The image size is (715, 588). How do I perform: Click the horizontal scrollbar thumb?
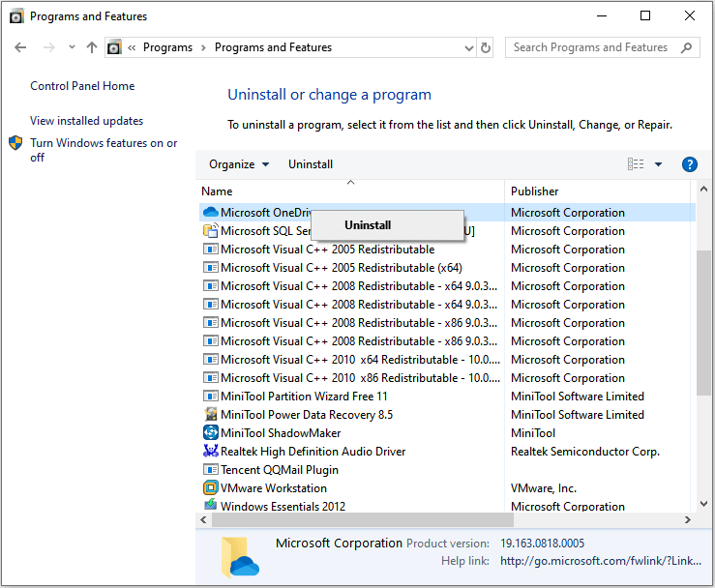(x=363, y=519)
